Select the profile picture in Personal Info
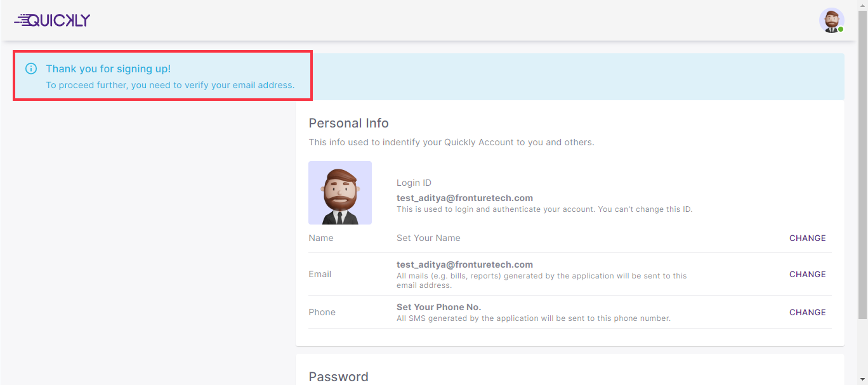This screenshot has height=385, width=868. (x=340, y=193)
